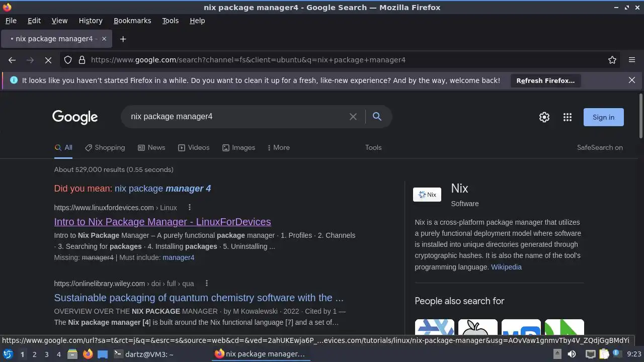Click the Refresh Firefox… button
This screenshot has height=362, width=644.
click(545, 80)
